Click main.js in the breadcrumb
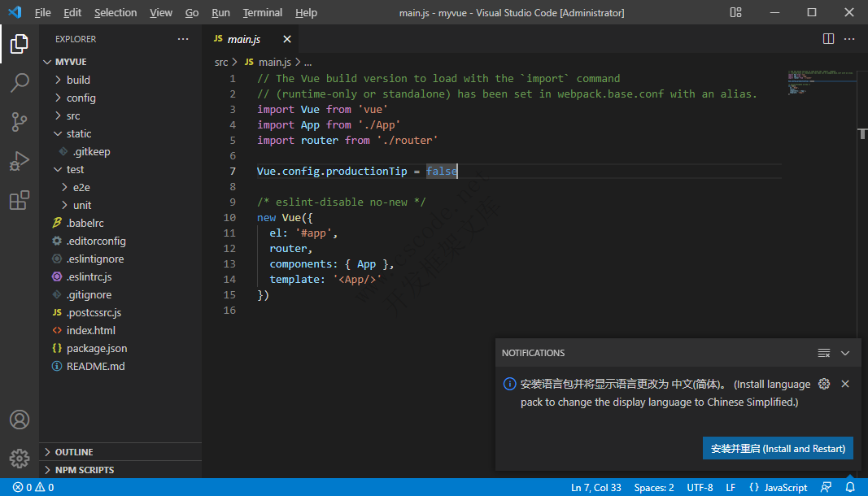The image size is (868, 496). click(x=275, y=63)
